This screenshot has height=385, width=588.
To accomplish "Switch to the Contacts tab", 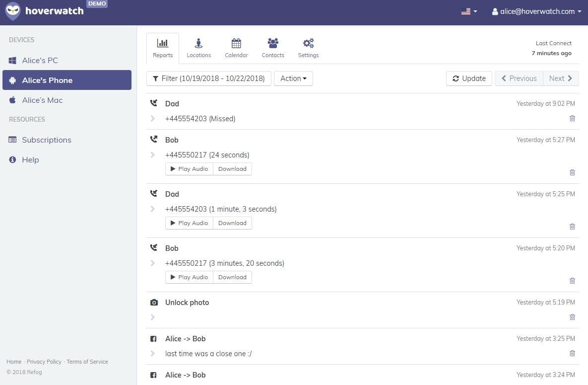I will tap(273, 48).
